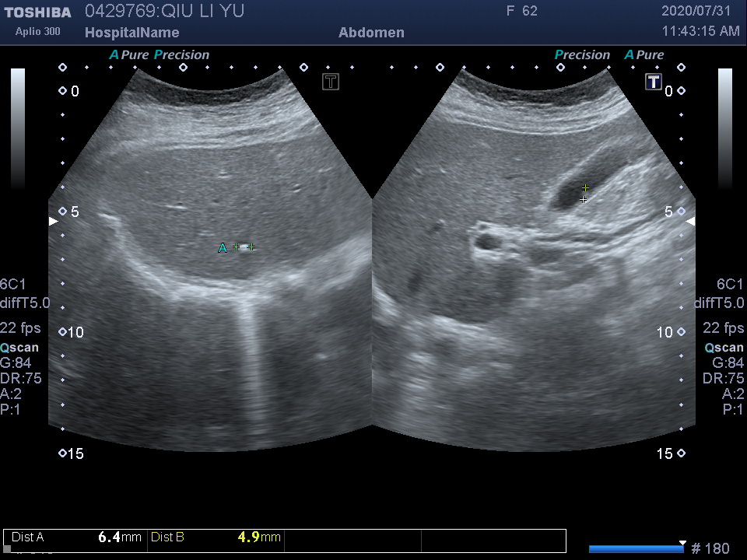Click the highlighted T marker on right image
The image size is (747, 560).
click(x=654, y=82)
